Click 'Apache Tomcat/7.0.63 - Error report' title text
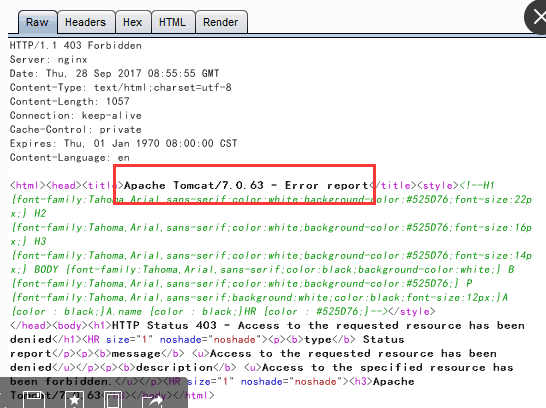 click(x=246, y=185)
